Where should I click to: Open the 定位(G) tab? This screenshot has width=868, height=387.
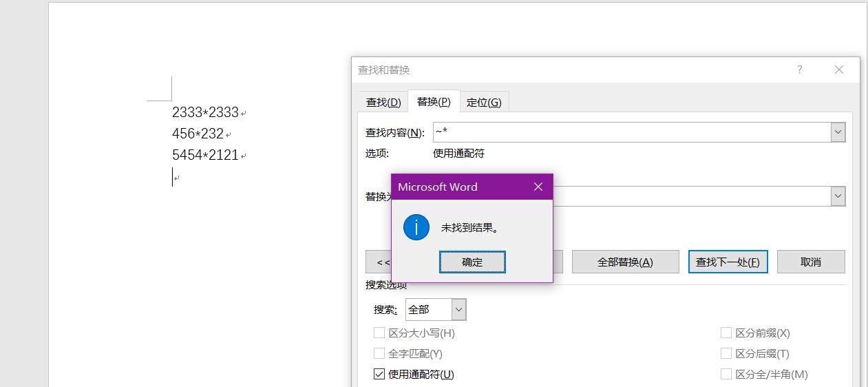pyautogui.click(x=484, y=103)
